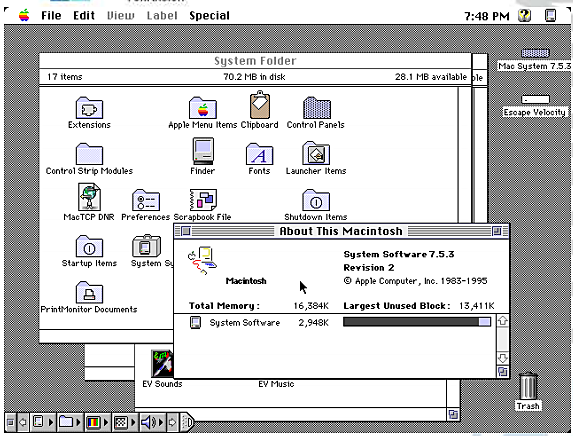
Task: Select the Apple Menu Items folder
Action: coord(203,108)
